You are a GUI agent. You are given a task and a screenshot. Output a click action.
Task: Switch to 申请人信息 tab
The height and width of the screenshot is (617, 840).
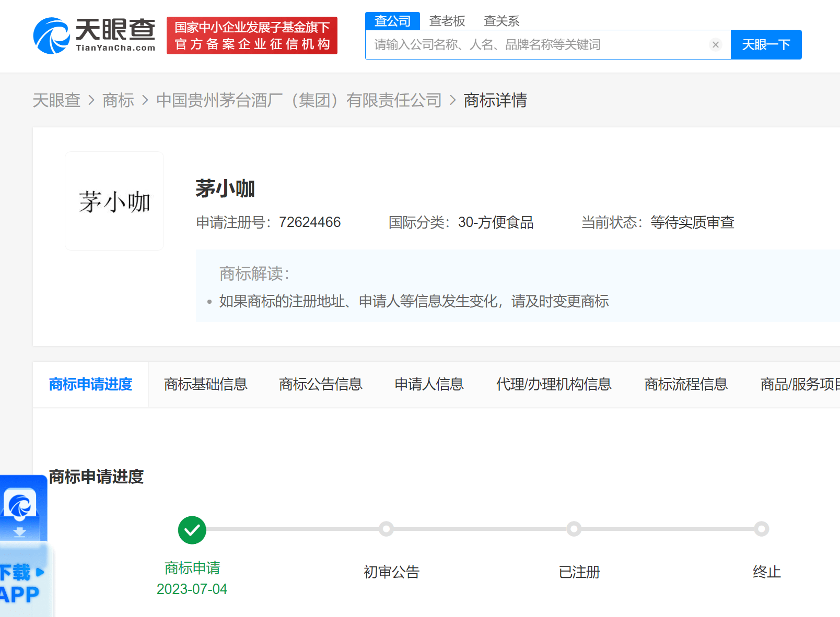(x=429, y=384)
